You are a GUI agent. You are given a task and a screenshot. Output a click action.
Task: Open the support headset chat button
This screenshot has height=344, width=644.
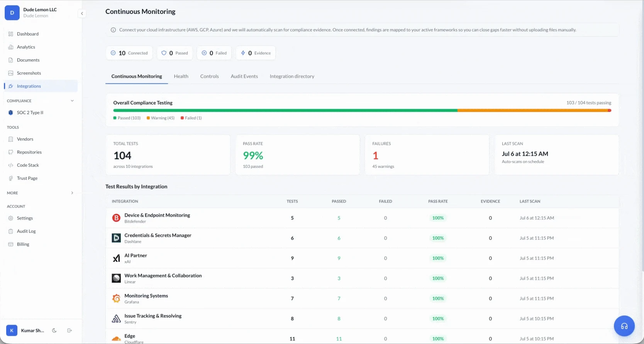tap(624, 326)
